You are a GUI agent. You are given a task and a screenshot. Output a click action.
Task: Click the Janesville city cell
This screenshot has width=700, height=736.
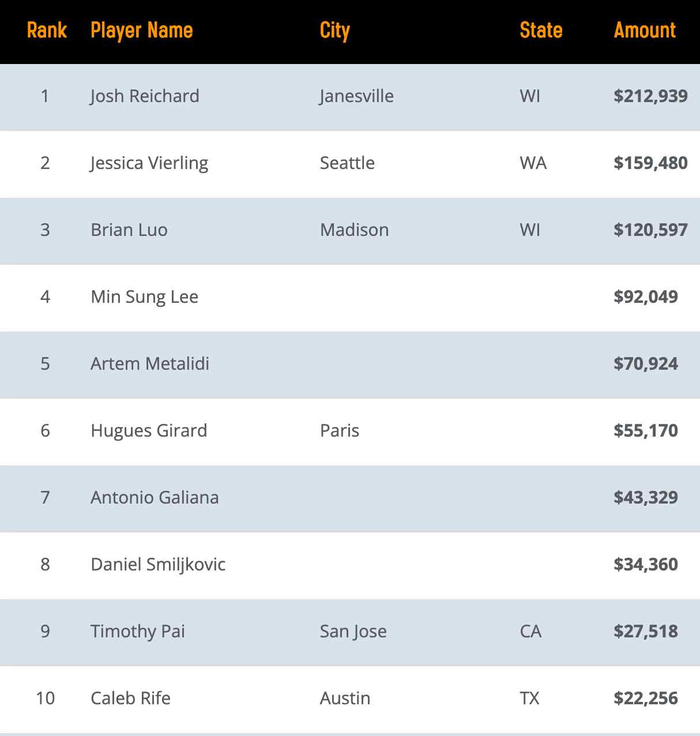pyautogui.click(x=356, y=96)
